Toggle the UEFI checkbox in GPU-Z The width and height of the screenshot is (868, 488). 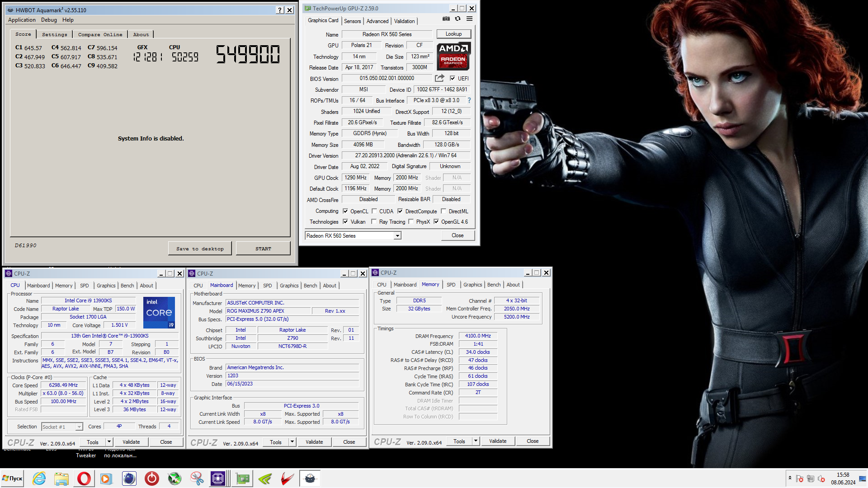point(453,78)
